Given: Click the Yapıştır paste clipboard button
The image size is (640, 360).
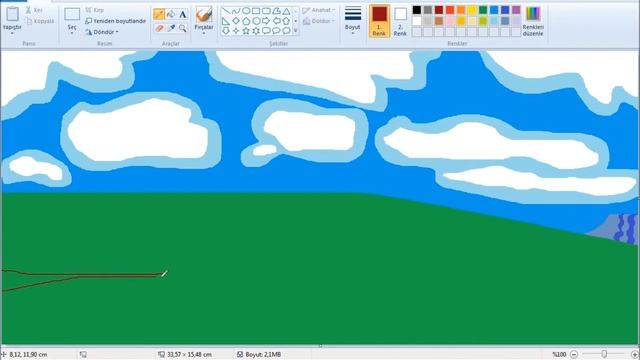Looking at the screenshot, I should 12,14.
